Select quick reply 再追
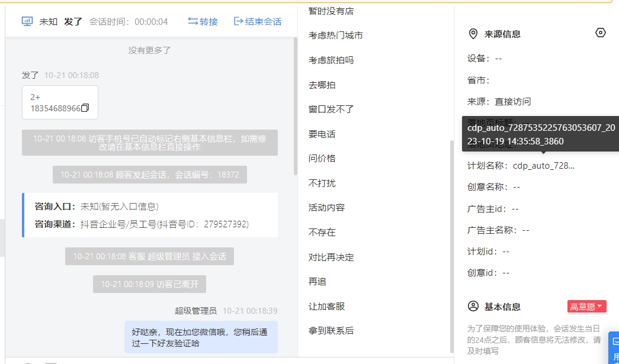This screenshot has height=364, width=619. click(x=317, y=282)
